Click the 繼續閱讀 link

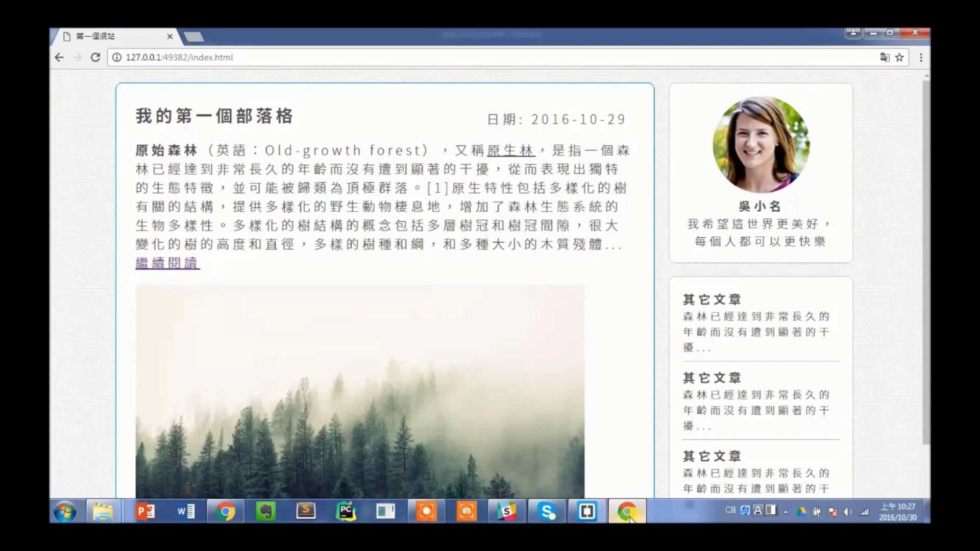167,263
